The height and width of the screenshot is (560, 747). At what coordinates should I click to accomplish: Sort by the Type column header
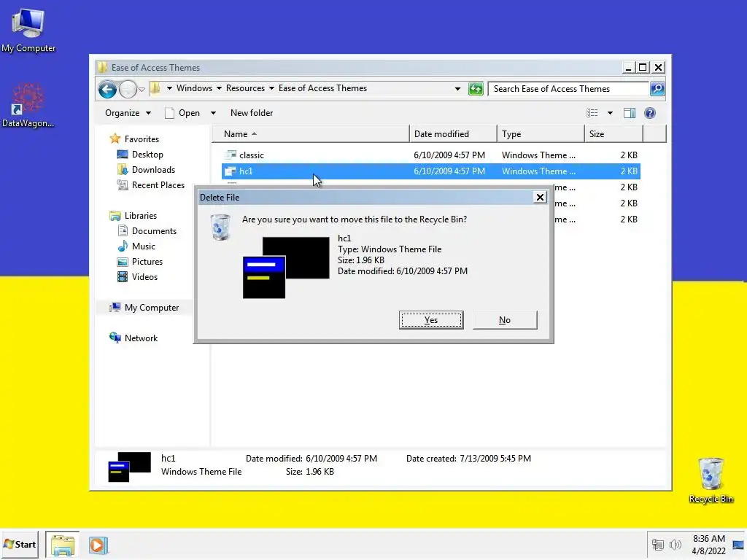541,134
